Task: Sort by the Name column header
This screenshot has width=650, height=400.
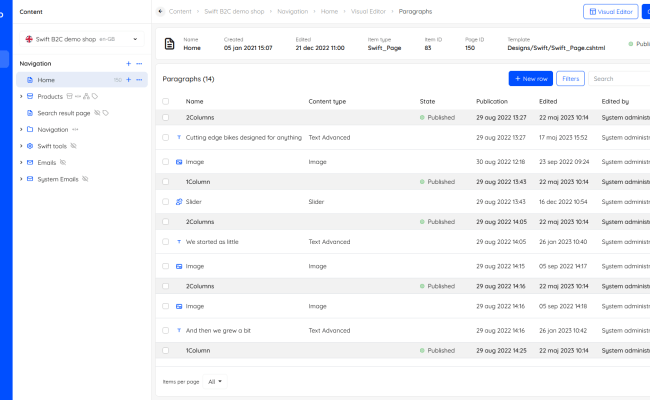Action: click(x=194, y=101)
